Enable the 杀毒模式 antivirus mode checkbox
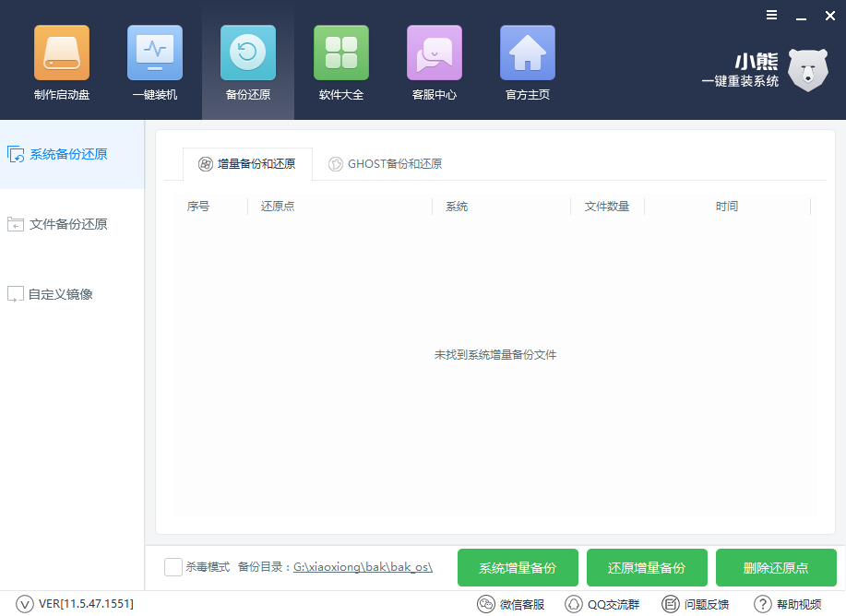The height and width of the screenshot is (616, 846). pos(173,567)
